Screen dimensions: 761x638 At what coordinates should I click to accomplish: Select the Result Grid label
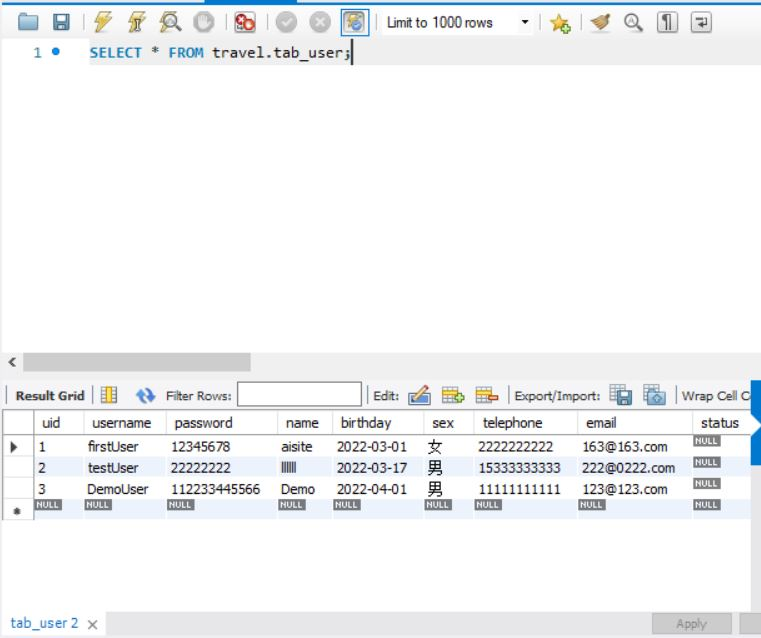point(50,396)
